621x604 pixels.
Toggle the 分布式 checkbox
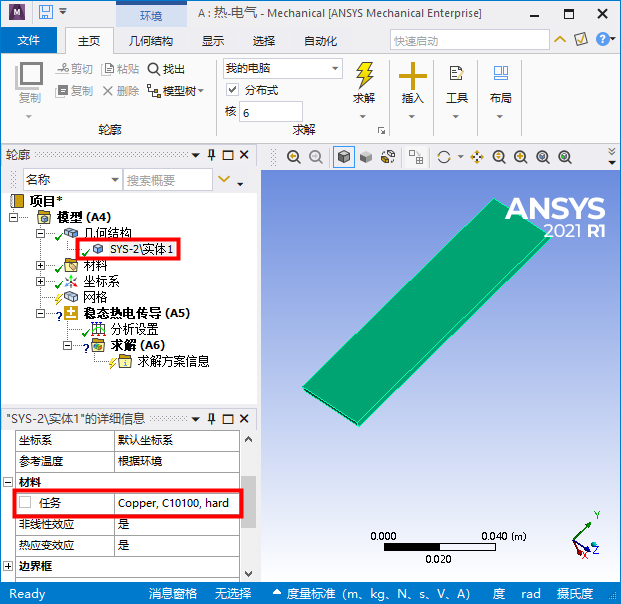pyautogui.click(x=232, y=90)
